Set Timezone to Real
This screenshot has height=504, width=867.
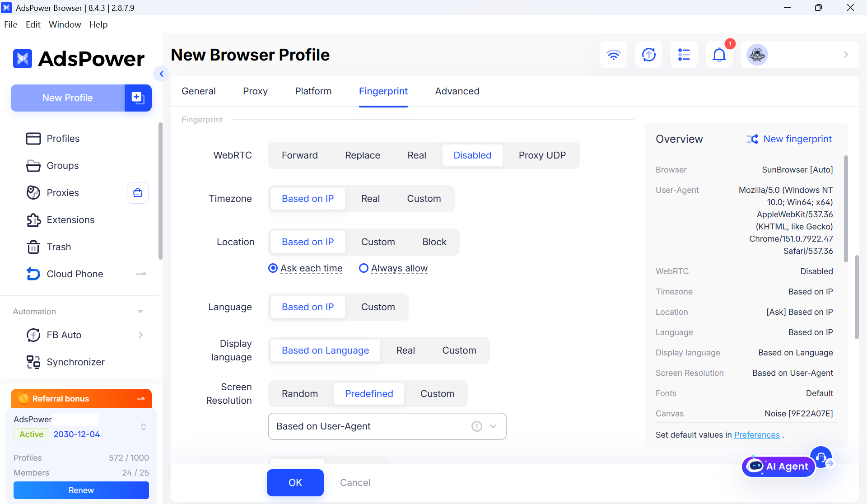pyautogui.click(x=370, y=199)
